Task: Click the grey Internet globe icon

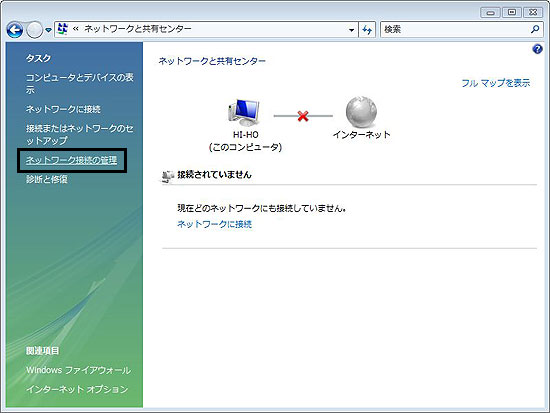Action: tap(361, 112)
